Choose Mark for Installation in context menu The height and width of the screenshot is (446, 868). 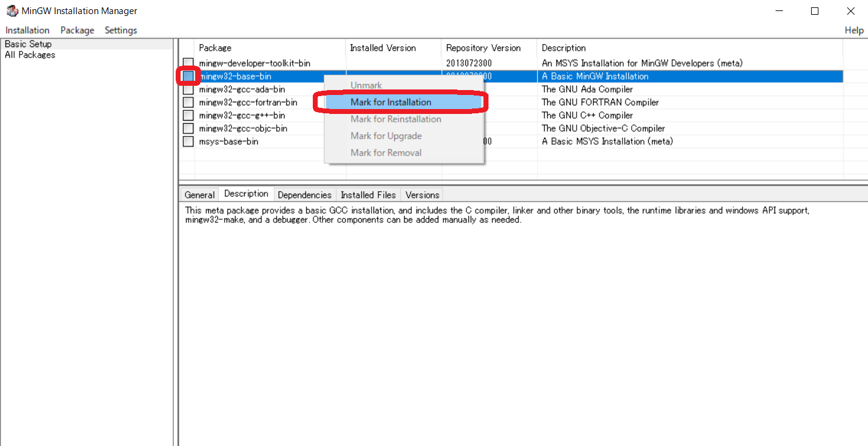click(x=404, y=102)
